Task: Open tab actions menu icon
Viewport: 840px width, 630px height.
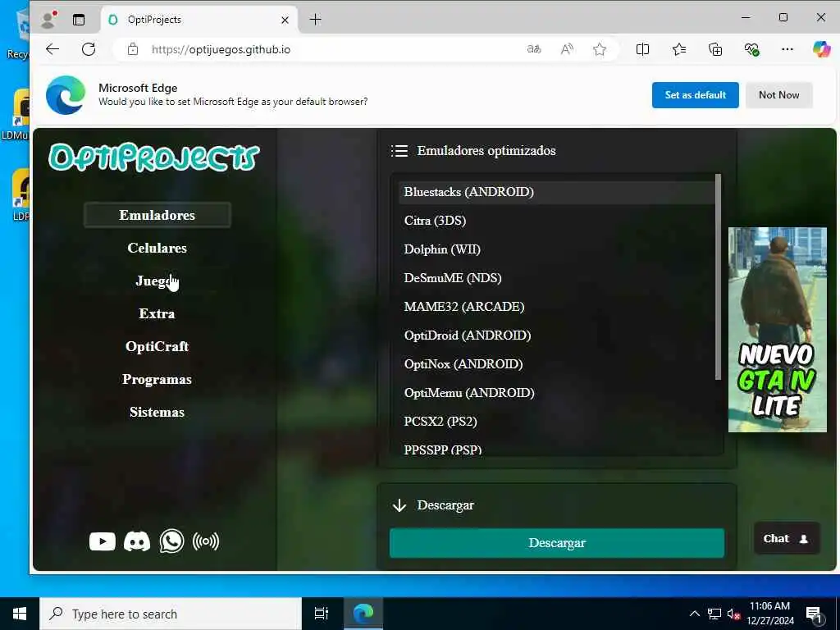Action: pos(79,20)
